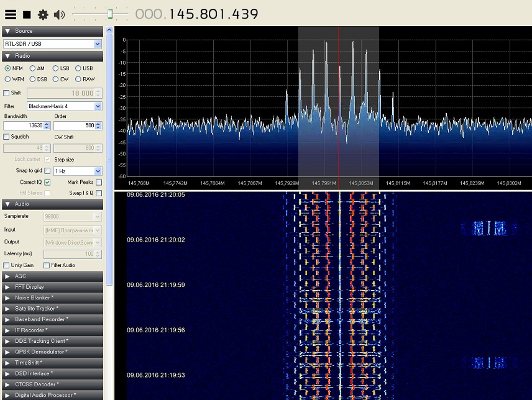Enable the Swap I & Q checkbox
Viewport: 532px width, 400px height.
pyautogui.click(x=99, y=193)
